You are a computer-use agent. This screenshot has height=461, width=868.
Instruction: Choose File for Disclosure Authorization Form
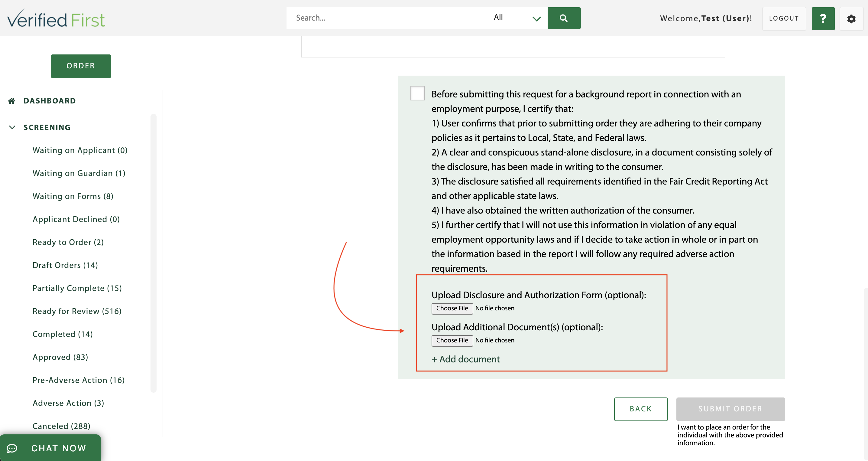452,308
